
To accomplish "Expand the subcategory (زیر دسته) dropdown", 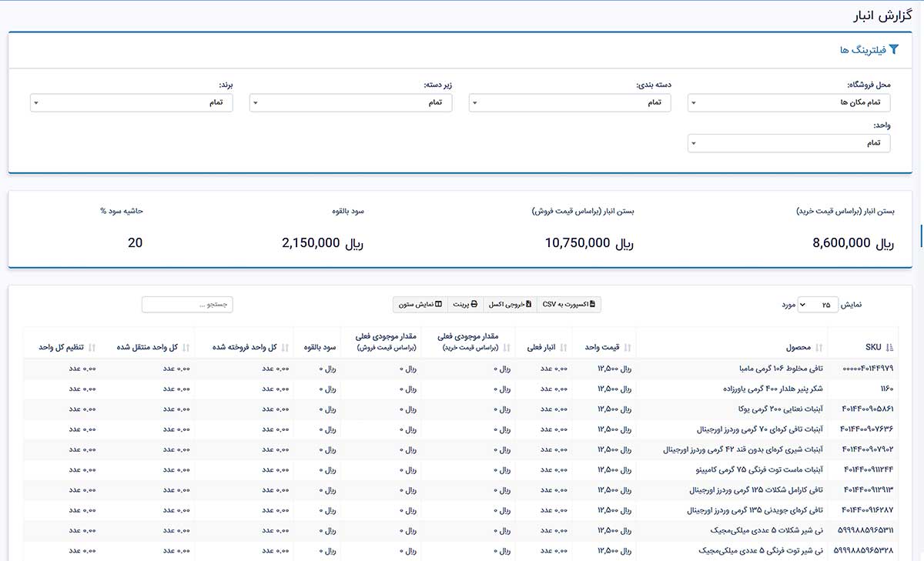I will (x=350, y=102).
